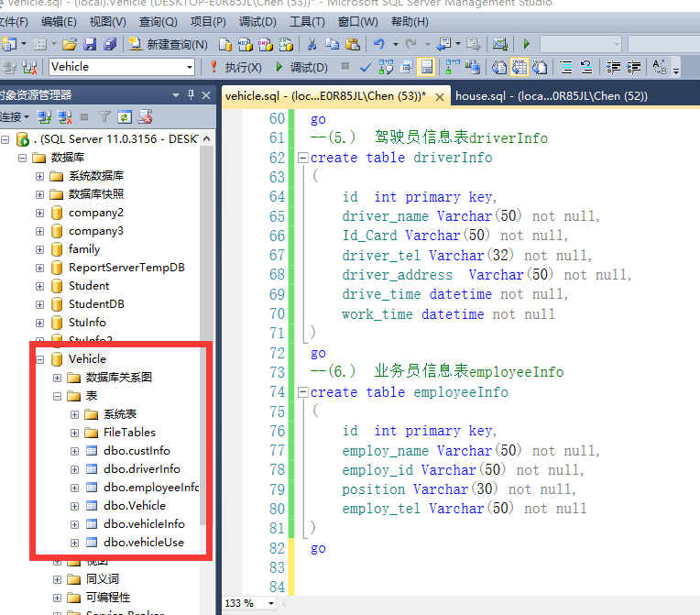This screenshot has width=700, height=615.
Task: Display the estimated execution plan
Action: [386, 68]
